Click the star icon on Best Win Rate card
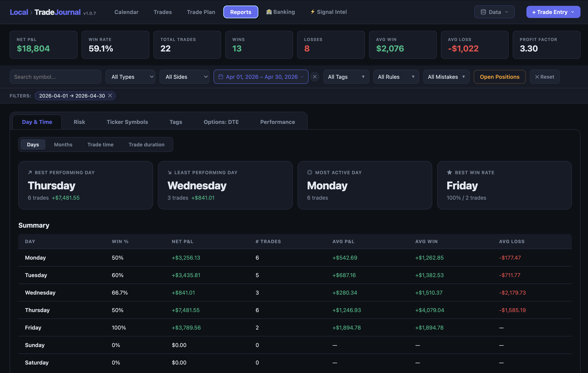 (x=449, y=172)
